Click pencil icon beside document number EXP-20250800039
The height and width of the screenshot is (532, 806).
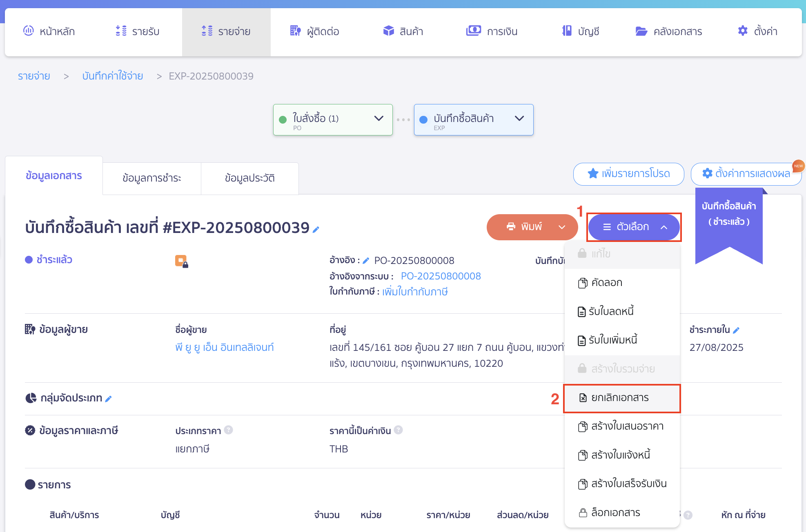click(316, 230)
